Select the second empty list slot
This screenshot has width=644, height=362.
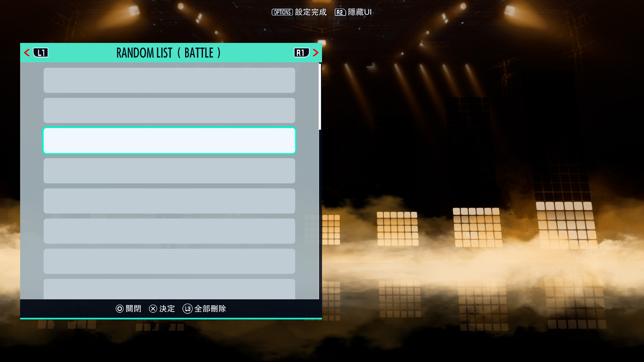[x=169, y=111]
